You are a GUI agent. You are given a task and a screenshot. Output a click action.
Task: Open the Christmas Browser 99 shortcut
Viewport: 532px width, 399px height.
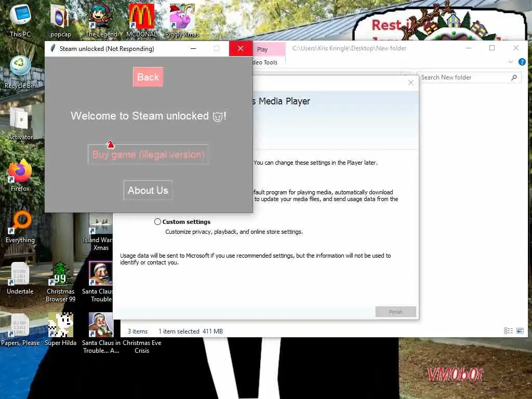tap(60, 282)
